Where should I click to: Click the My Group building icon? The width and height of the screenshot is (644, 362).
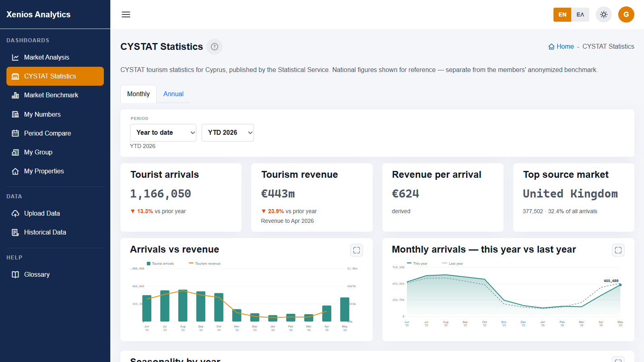pyautogui.click(x=15, y=152)
